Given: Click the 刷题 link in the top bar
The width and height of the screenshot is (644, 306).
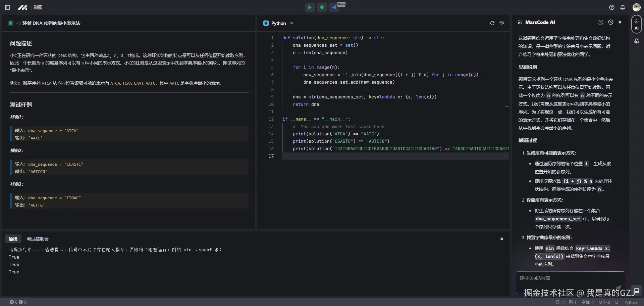Looking at the screenshot, I should point(38,7).
